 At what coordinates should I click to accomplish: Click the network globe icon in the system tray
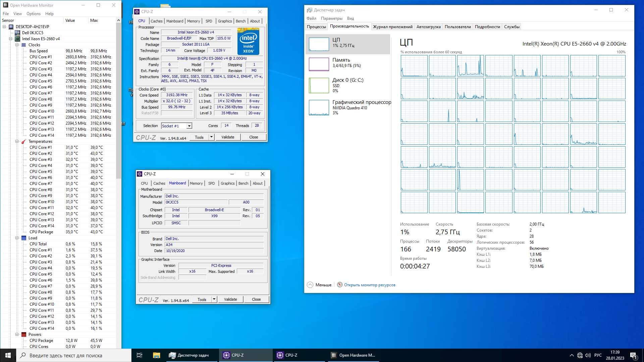580,355
